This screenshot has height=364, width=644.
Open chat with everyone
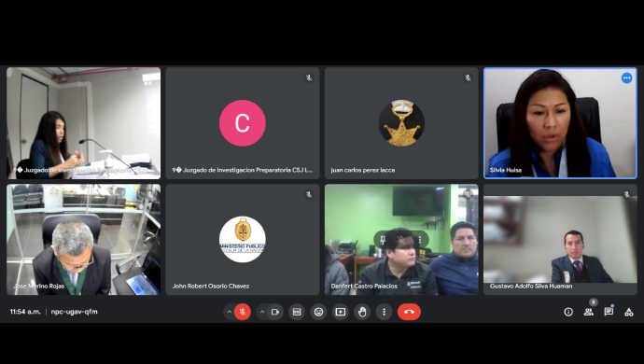pyautogui.click(x=609, y=312)
